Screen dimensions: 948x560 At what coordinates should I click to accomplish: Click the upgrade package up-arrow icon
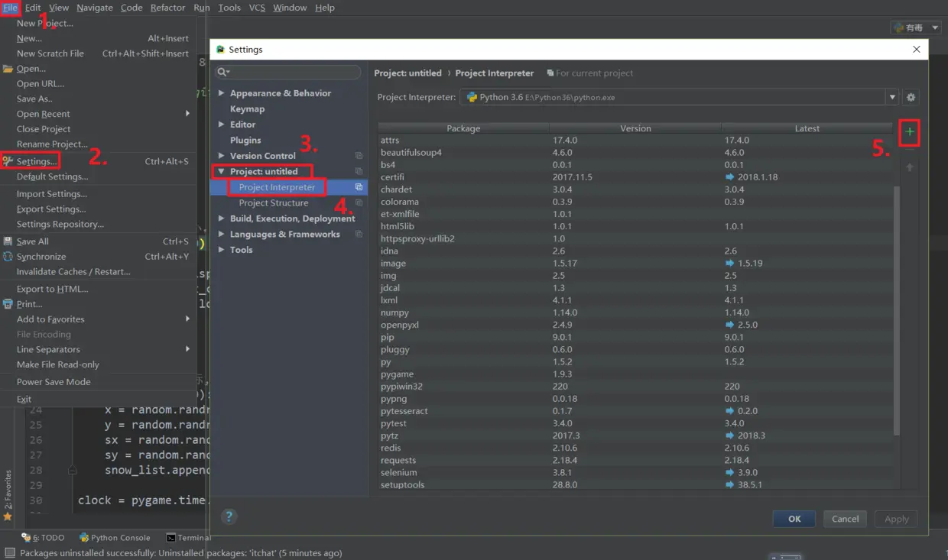pyautogui.click(x=910, y=167)
